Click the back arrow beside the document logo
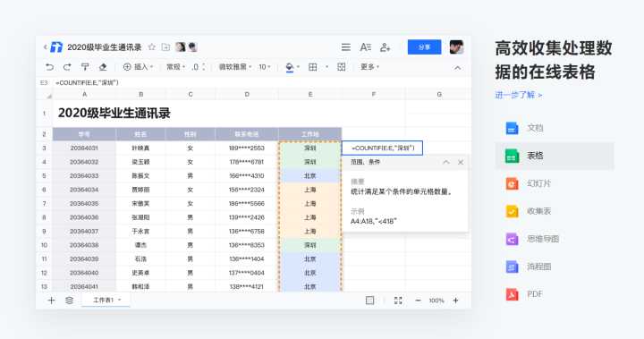 (46, 47)
